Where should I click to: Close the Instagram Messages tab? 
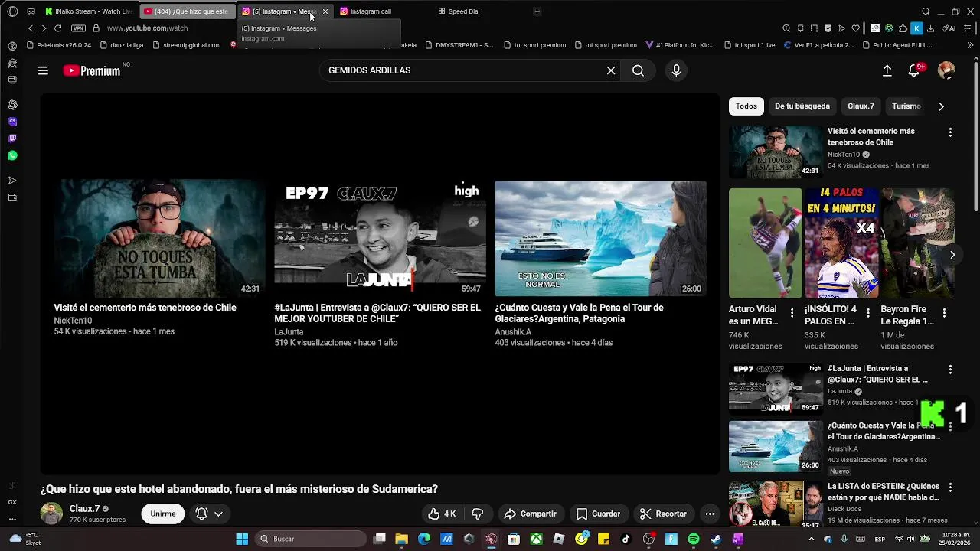point(325,11)
